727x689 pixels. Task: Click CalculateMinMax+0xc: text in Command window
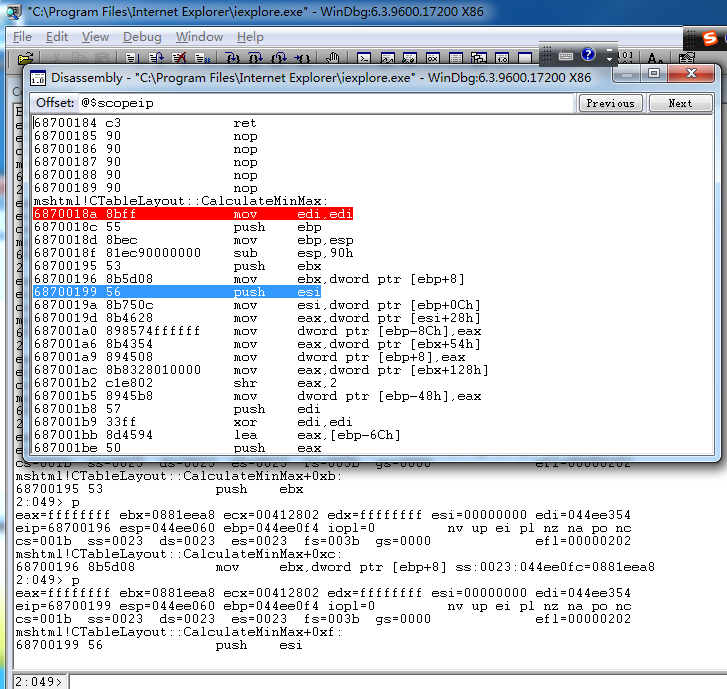262,554
